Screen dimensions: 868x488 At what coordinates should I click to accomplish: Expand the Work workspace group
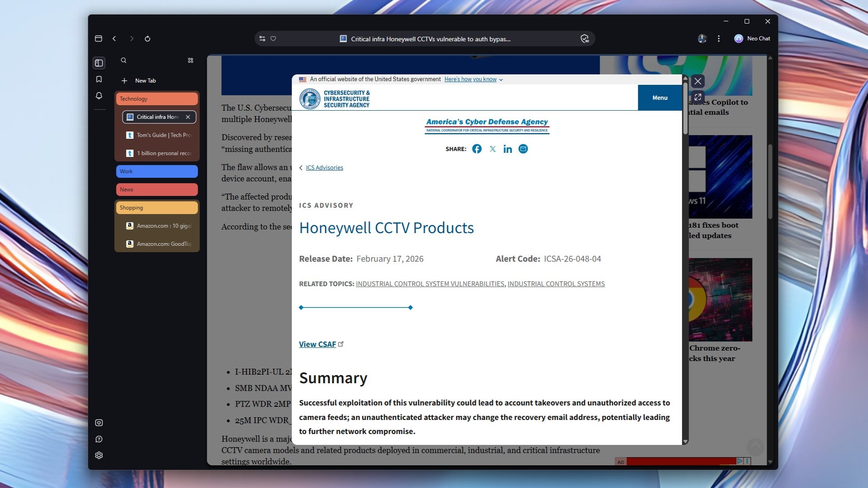point(157,171)
